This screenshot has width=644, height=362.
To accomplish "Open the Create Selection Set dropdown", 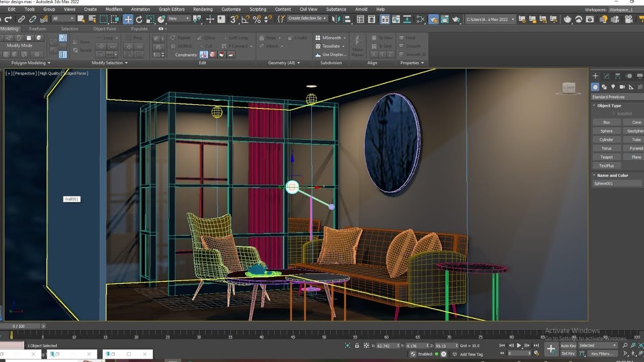I will point(307,19).
